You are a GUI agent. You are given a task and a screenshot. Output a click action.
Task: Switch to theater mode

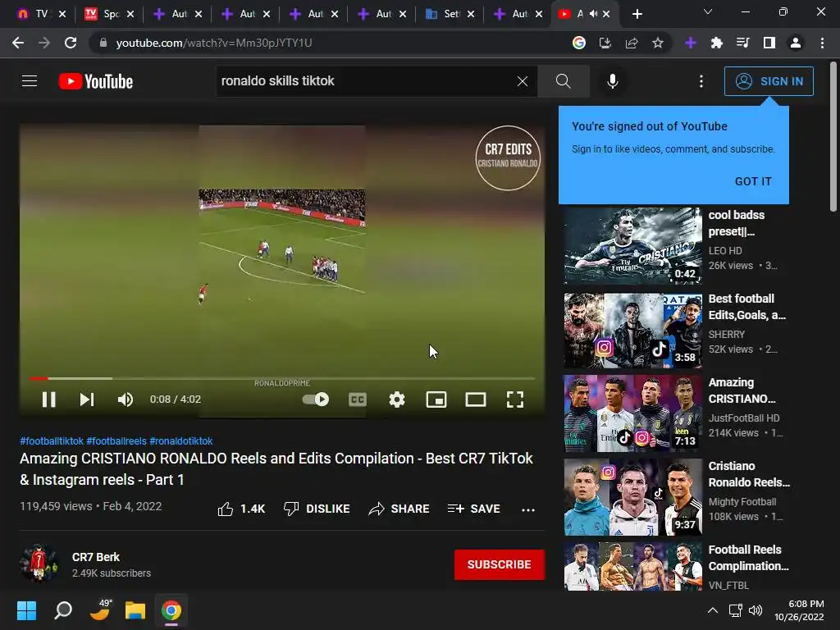pyautogui.click(x=476, y=399)
